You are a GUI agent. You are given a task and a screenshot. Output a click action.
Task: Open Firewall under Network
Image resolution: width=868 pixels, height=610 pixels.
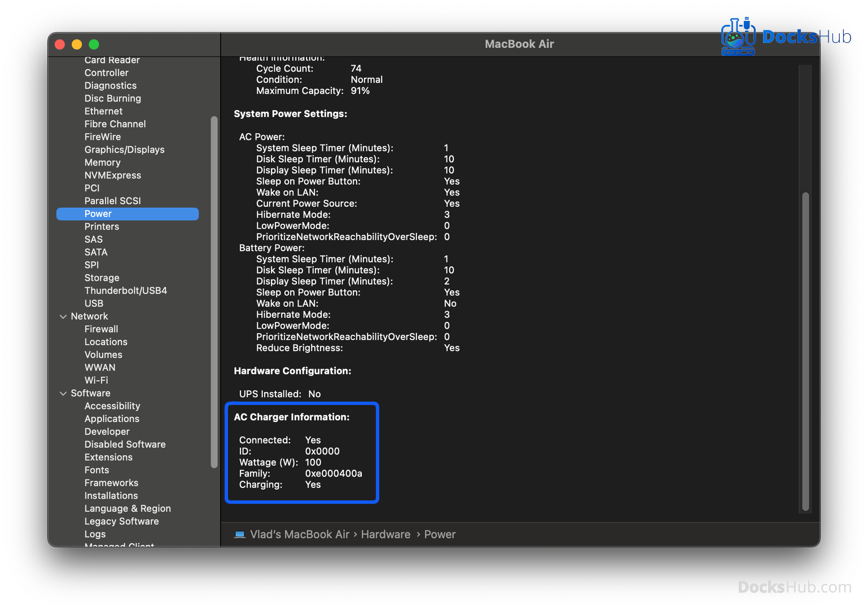click(x=102, y=329)
